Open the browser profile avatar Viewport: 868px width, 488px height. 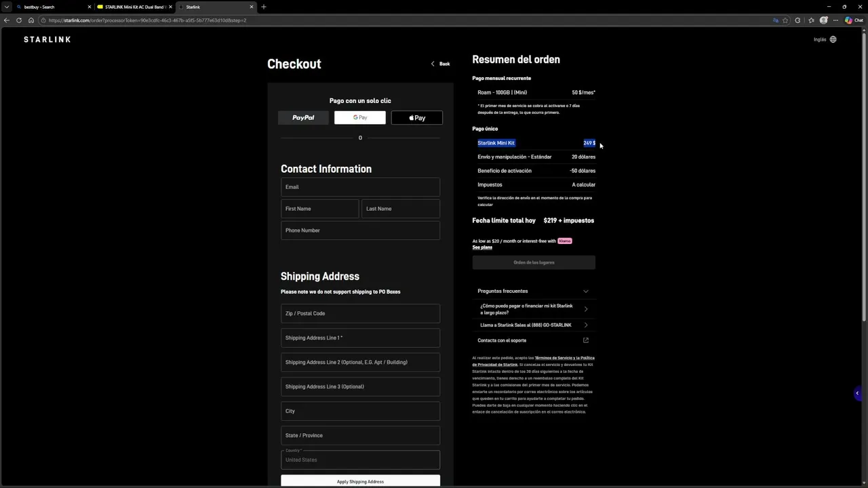click(x=824, y=20)
